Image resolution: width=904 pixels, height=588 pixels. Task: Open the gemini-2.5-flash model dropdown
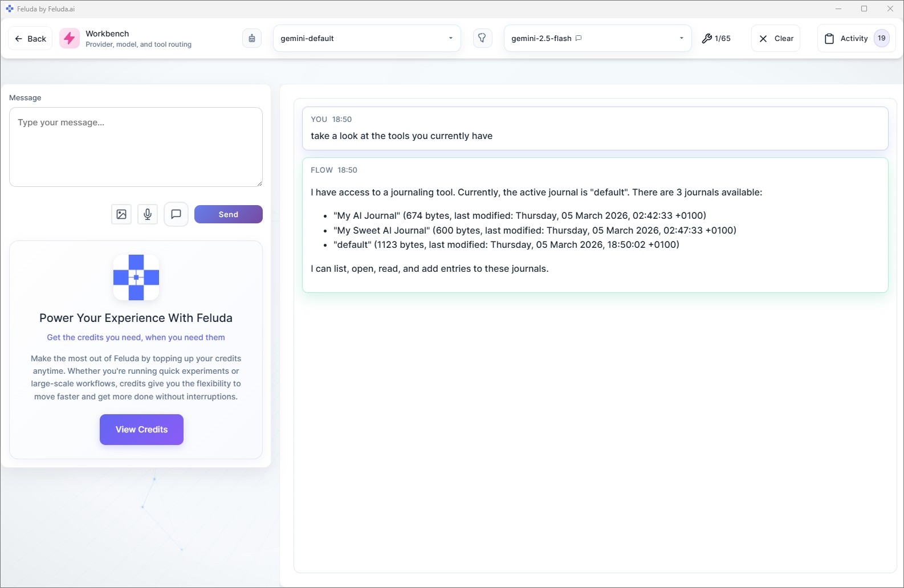point(598,38)
